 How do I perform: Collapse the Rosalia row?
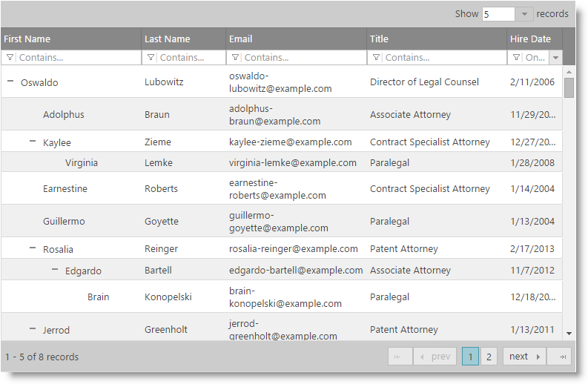[x=33, y=248]
